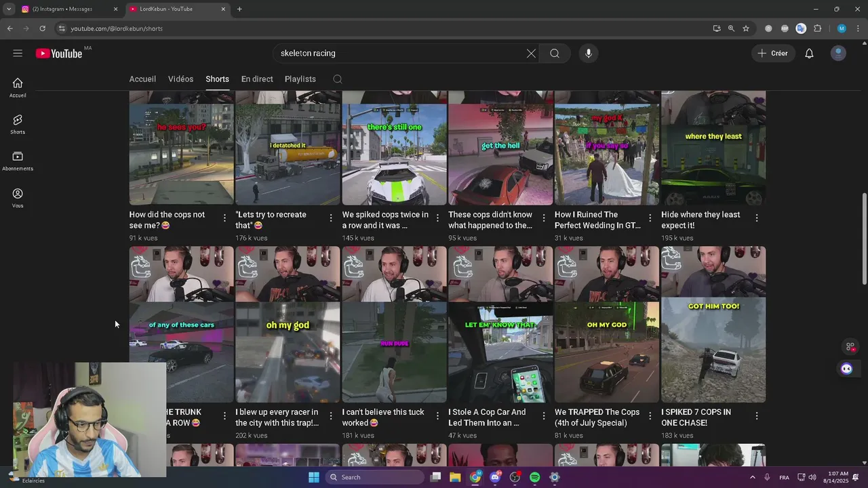Open Shorts from the left sidebar

point(18,124)
